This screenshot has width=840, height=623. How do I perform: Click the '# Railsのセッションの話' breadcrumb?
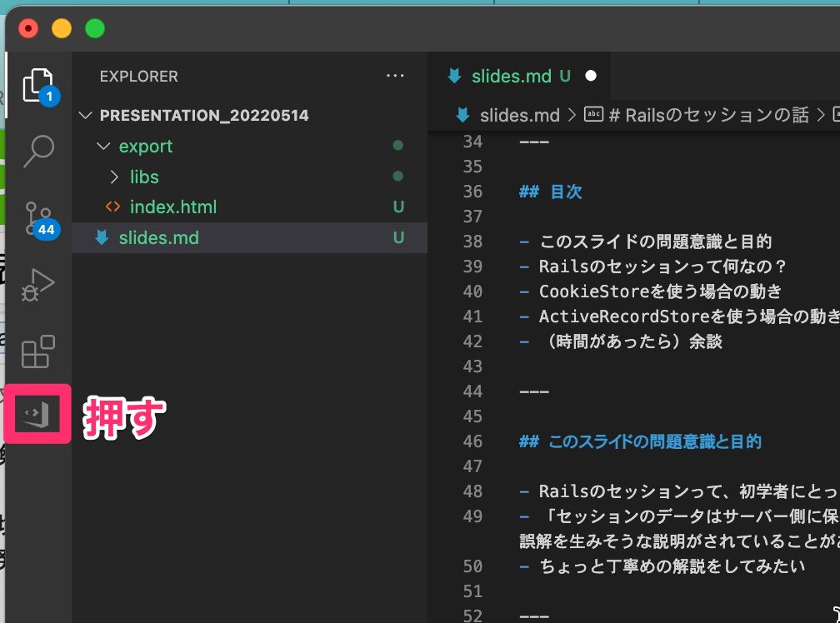(709, 115)
